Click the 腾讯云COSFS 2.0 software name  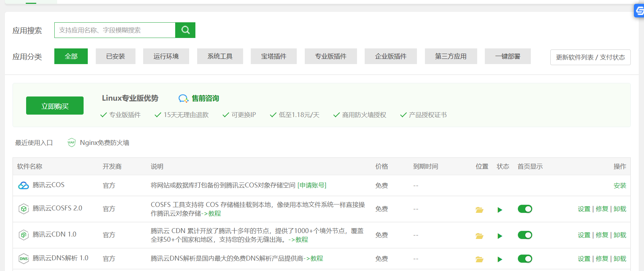[57, 208]
